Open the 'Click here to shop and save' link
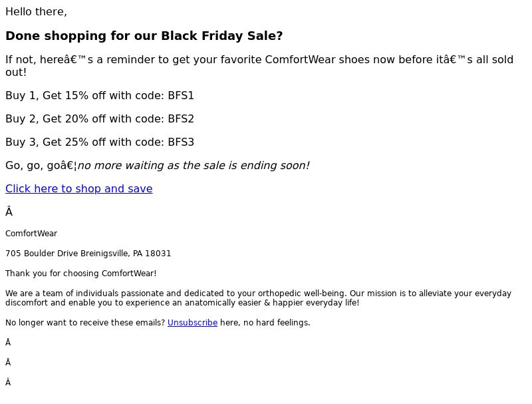Screen dimensions: 532x404 point(78,189)
